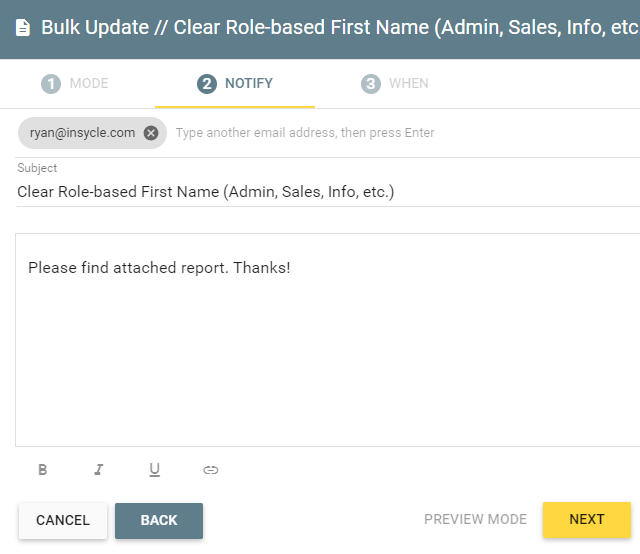
Task: Select the ryan@insycle.com recipient chip
Action: click(82, 133)
